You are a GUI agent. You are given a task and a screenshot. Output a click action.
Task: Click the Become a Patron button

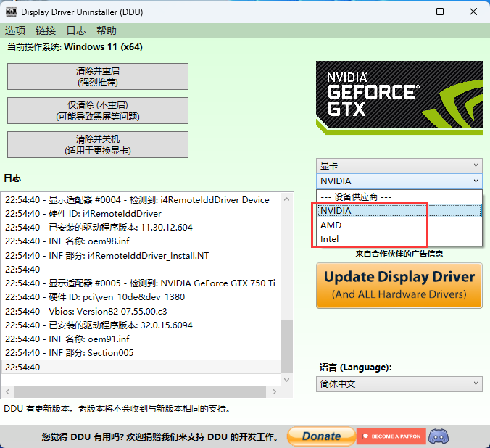(x=391, y=436)
